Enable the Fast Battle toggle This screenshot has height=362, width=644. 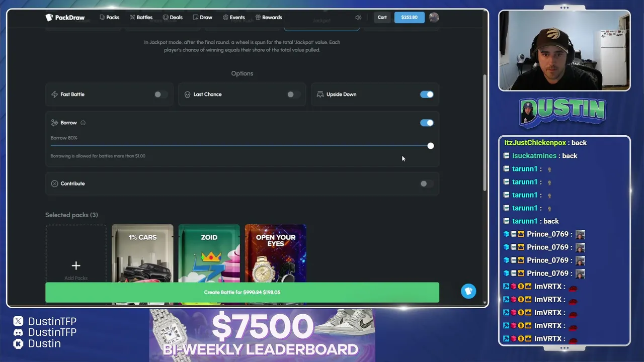point(160,95)
